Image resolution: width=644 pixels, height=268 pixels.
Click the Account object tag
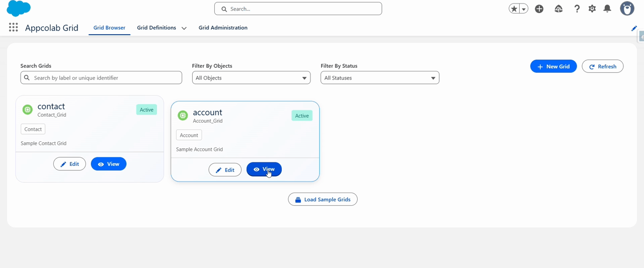(189, 135)
